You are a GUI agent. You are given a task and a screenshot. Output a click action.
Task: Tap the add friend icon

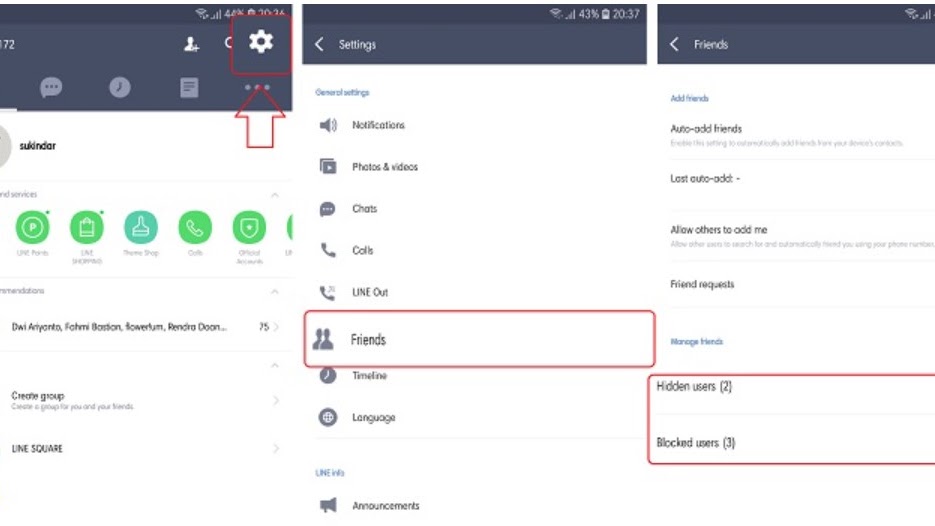point(191,44)
